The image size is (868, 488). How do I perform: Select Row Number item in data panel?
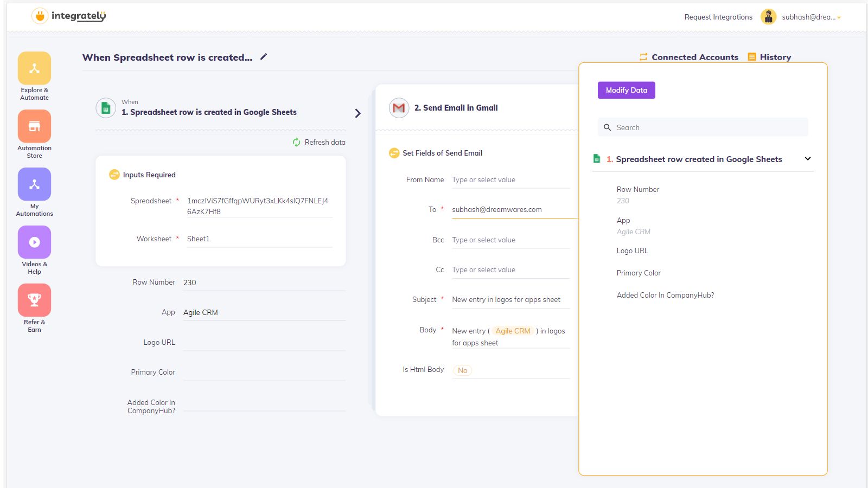pos(638,190)
